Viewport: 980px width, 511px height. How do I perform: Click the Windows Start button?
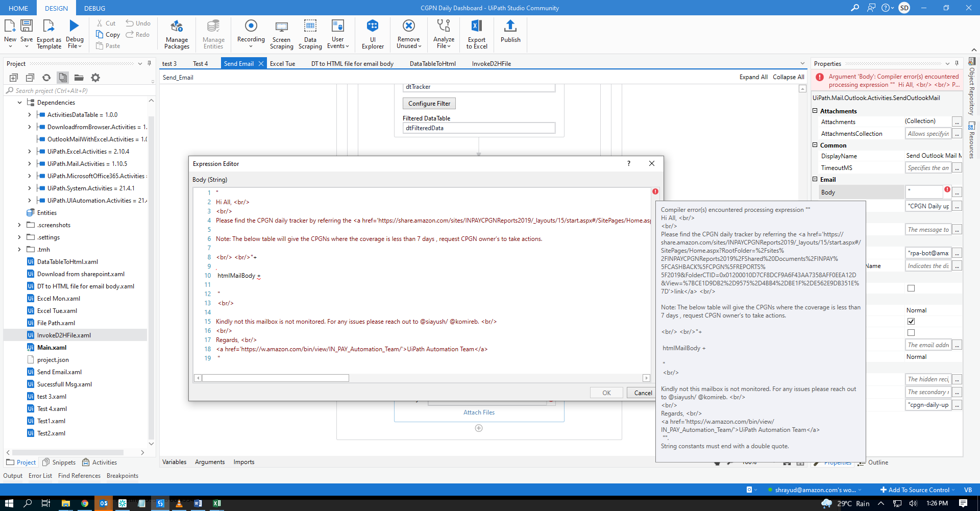point(9,503)
